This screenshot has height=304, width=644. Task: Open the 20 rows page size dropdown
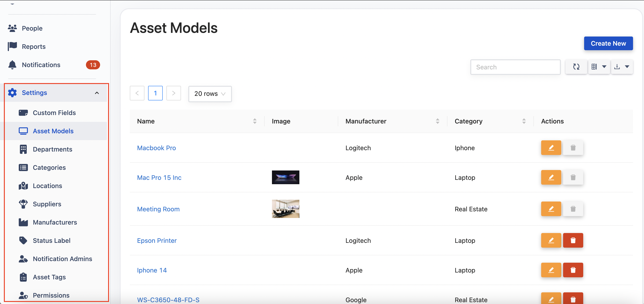(x=210, y=94)
